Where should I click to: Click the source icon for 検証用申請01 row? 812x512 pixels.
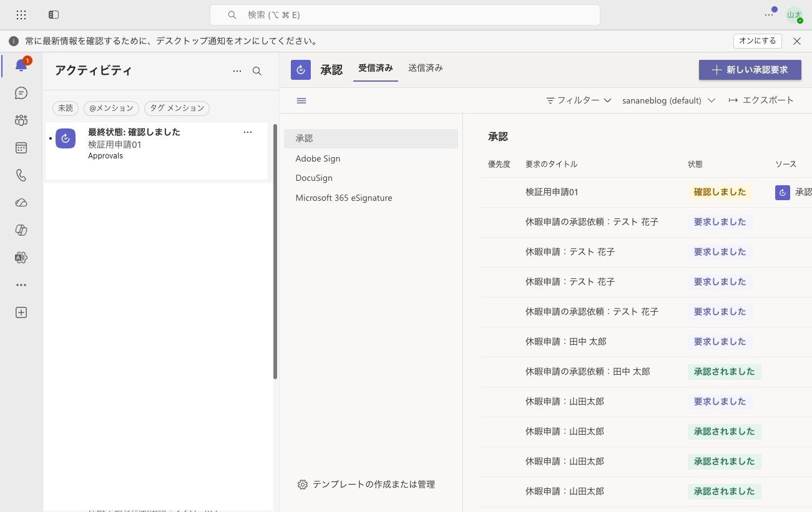pyautogui.click(x=783, y=193)
